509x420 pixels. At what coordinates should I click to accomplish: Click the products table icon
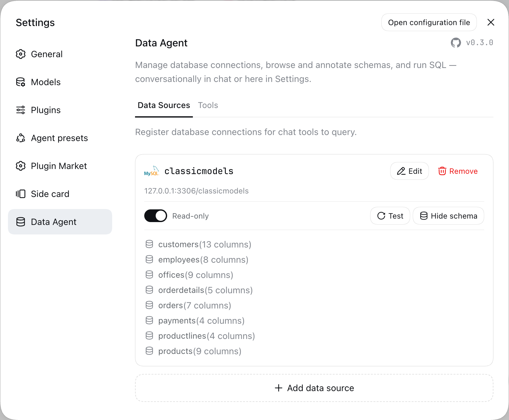click(x=149, y=351)
